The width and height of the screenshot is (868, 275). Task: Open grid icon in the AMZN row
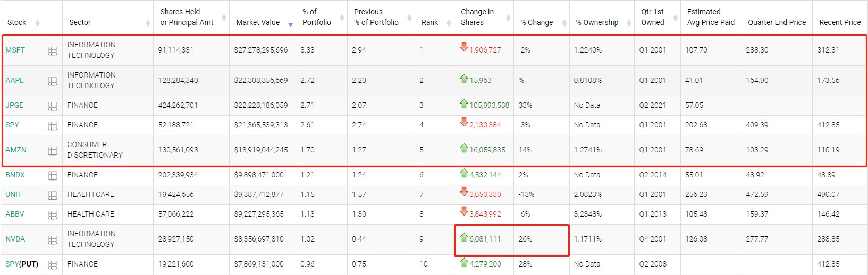pos(53,151)
